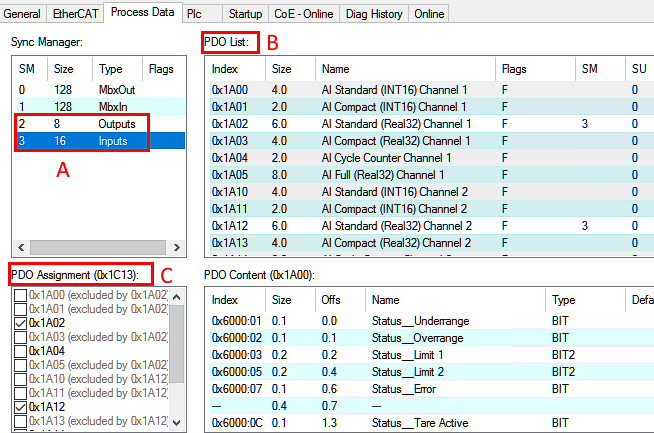
Task: Enable the 0x1A04 PDO assignment checkbox
Action: tap(19, 351)
